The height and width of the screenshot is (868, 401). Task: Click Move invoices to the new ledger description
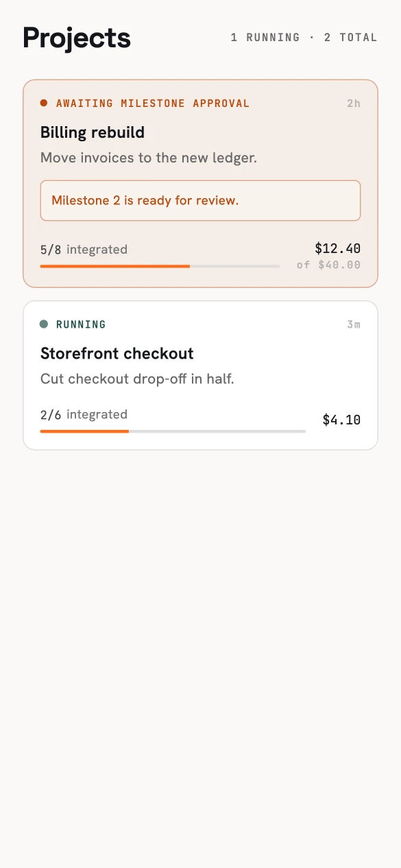[149, 158]
